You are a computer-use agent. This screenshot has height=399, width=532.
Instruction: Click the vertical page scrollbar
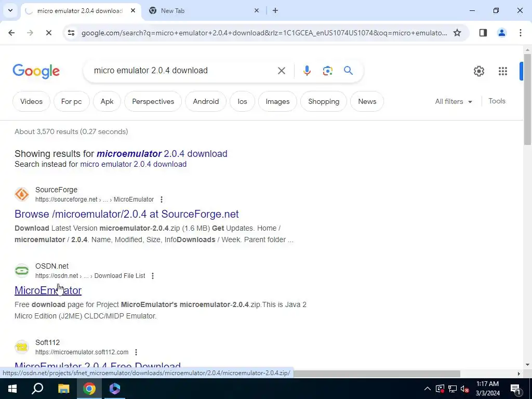click(527, 100)
